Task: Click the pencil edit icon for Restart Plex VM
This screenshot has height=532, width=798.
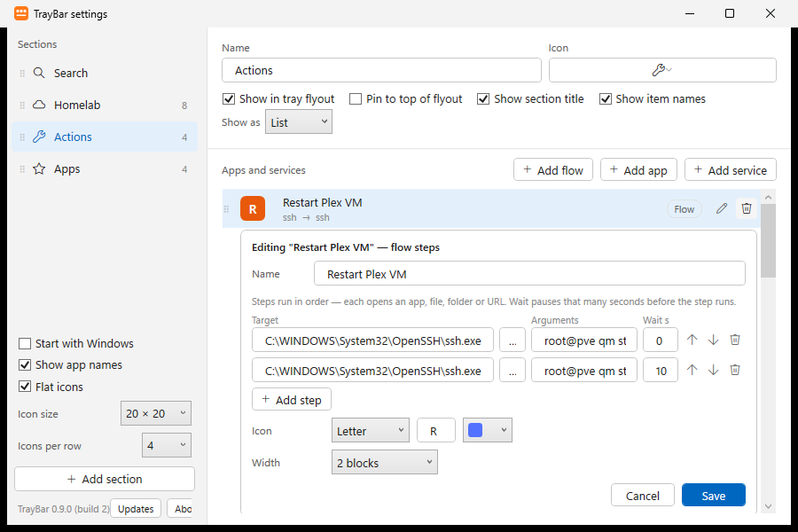Action: pos(722,208)
